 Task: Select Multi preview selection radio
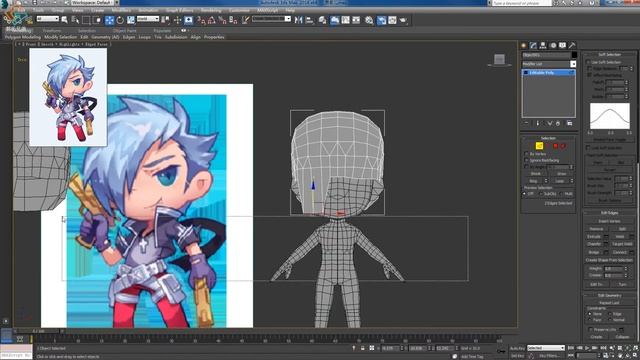(562, 194)
